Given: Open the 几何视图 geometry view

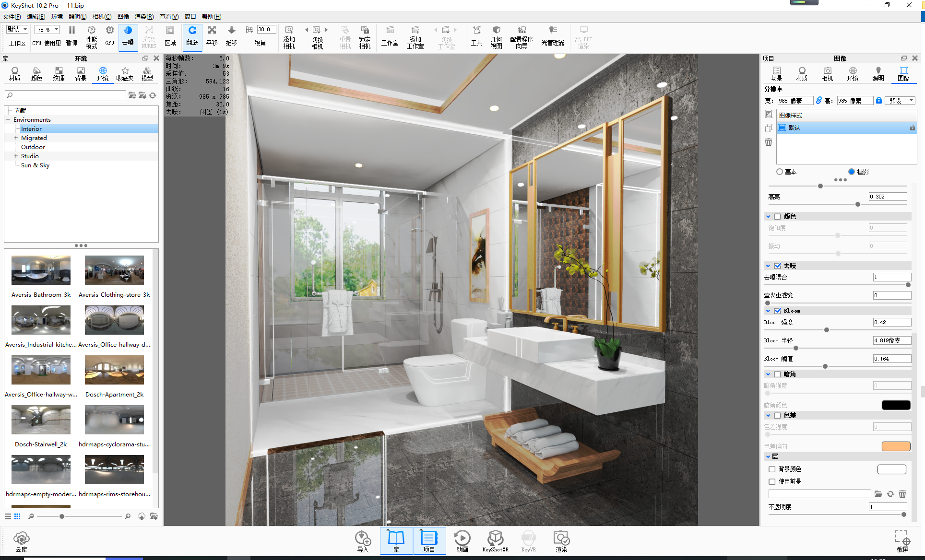Looking at the screenshot, I should [496, 36].
